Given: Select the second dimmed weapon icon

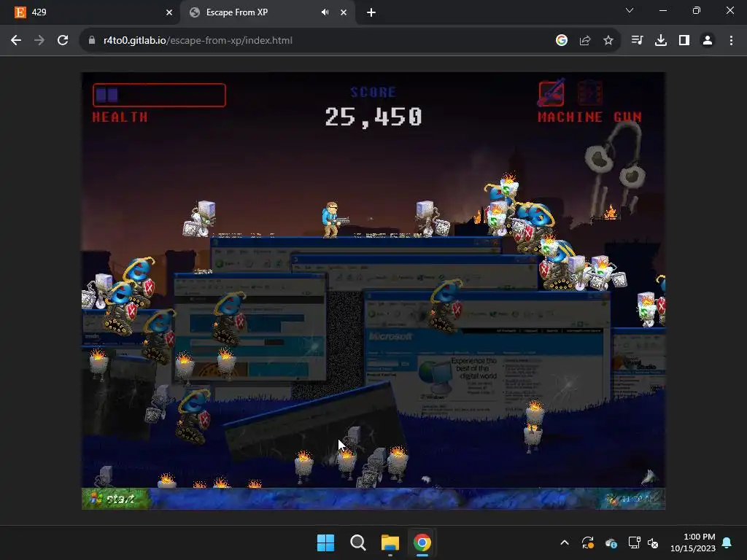Looking at the screenshot, I should (589, 93).
